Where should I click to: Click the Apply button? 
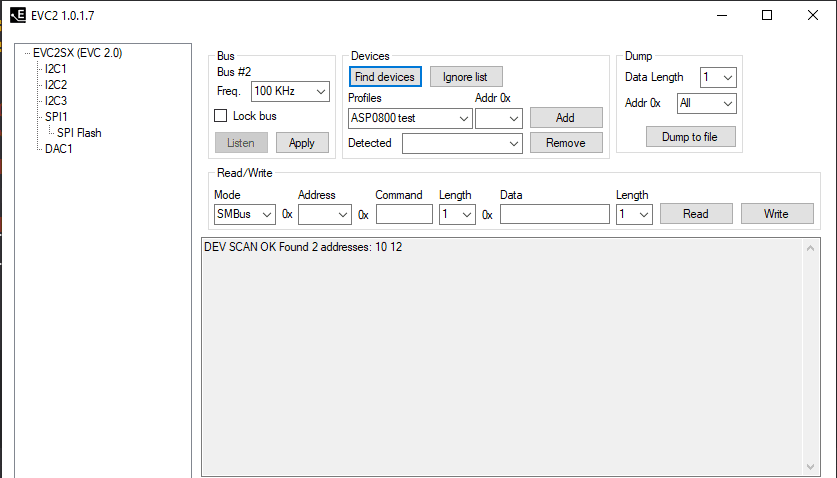coord(302,143)
